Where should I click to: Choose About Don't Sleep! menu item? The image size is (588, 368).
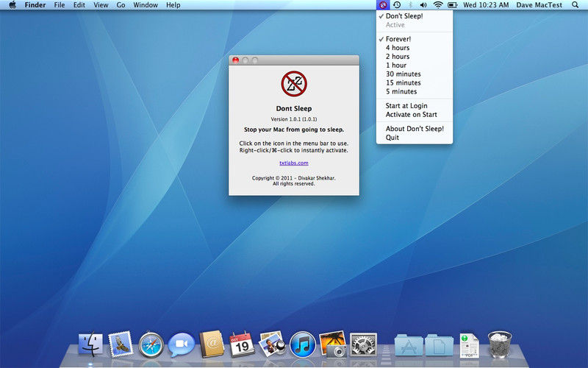pos(415,129)
